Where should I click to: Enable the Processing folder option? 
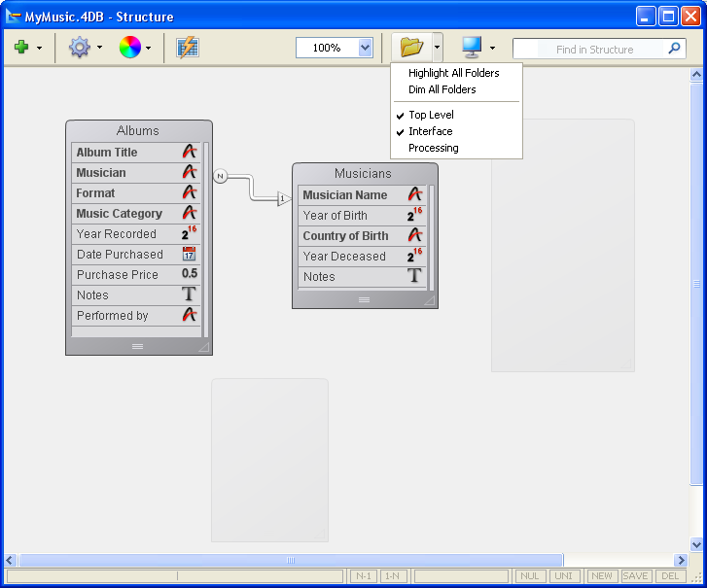click(x=433, y=148)
